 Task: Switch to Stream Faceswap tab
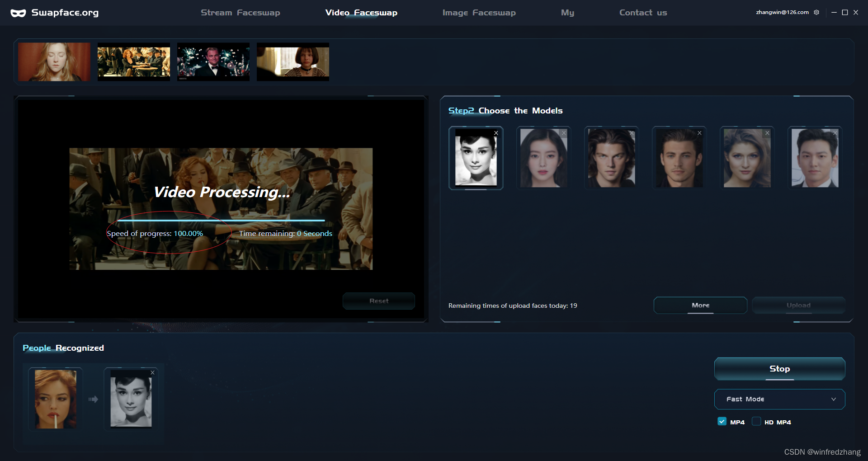[x=240, y=13]
